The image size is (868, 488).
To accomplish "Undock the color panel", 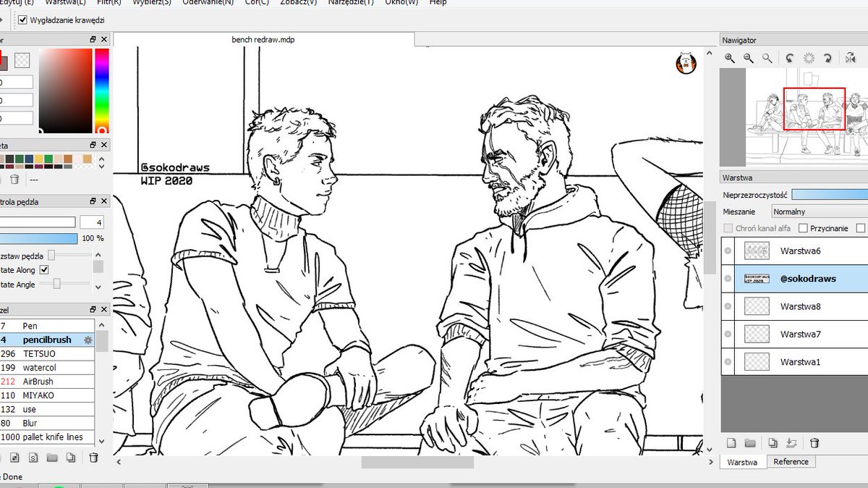I will click(93, 40).
